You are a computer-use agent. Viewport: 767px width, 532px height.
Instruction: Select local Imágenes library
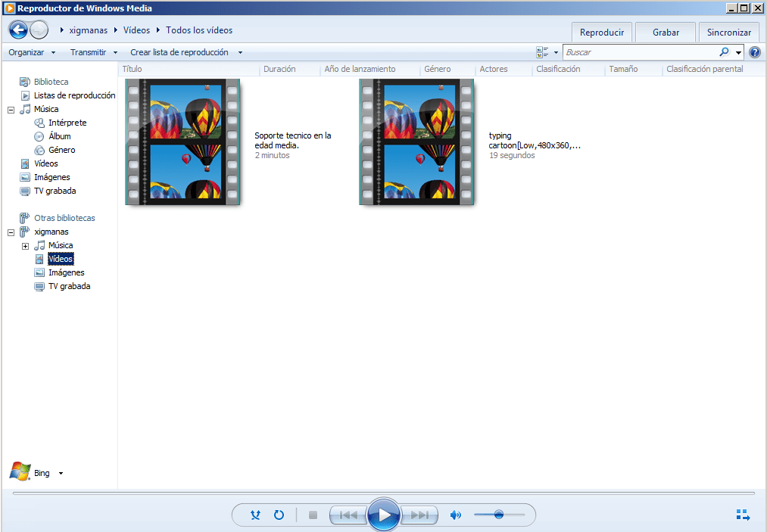[x=51, y=178]
